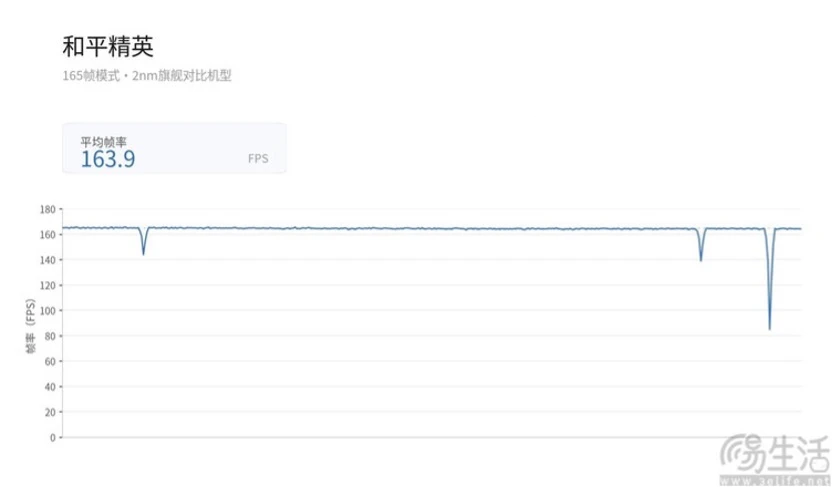This screenshot has width=832, height=487.
Task: Click the deepest dip reaching about 85 FPS
Action: pos(769,279)
